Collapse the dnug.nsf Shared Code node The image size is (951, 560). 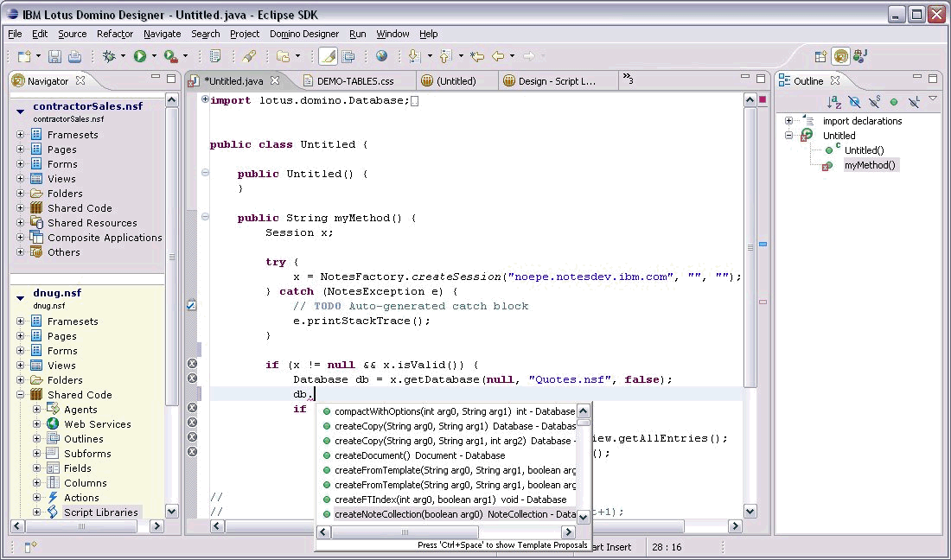(x=21, y=395)
